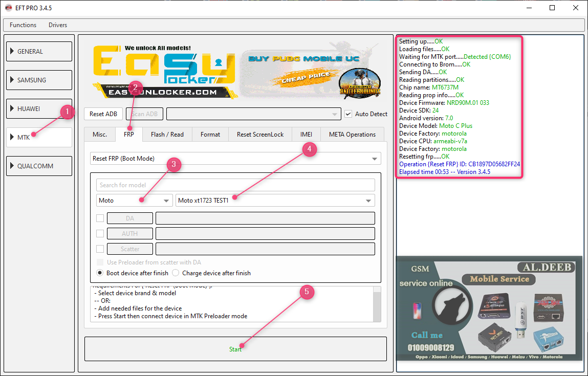Click the Search for model field

point(235,185)
